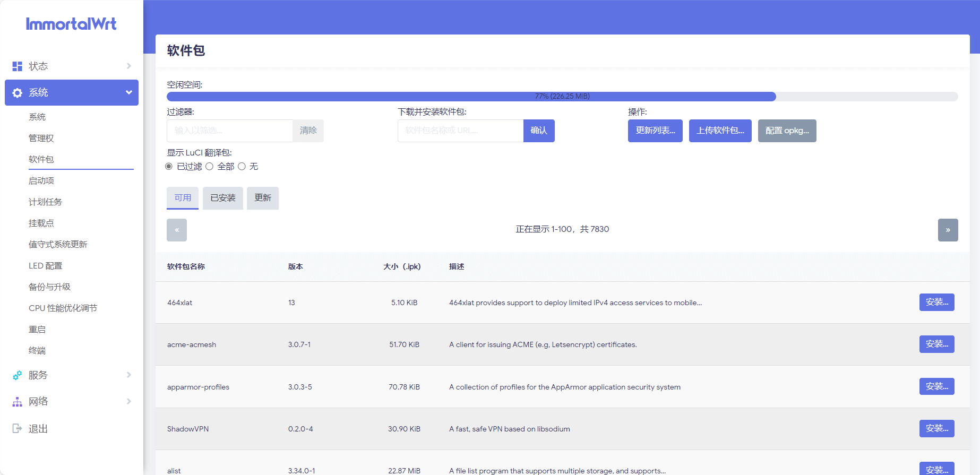This screenshot has width=980, height=475.
Task: Select the 全部 translation radio option
Action: point(210,167)
